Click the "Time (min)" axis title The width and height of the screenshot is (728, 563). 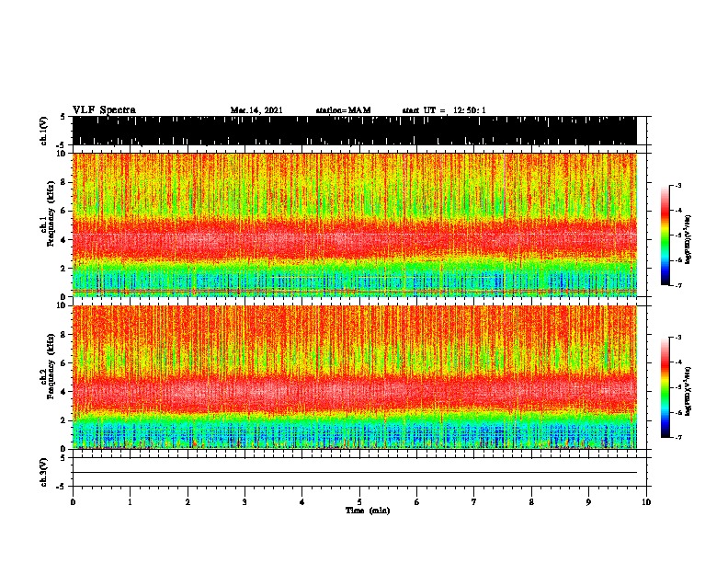[368, 511]
